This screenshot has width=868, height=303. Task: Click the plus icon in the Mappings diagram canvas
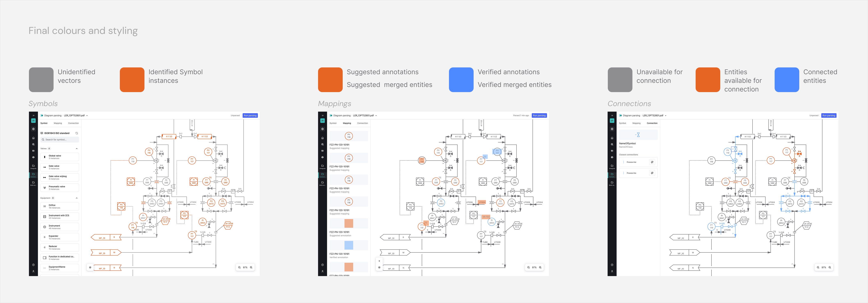[379, 261]
